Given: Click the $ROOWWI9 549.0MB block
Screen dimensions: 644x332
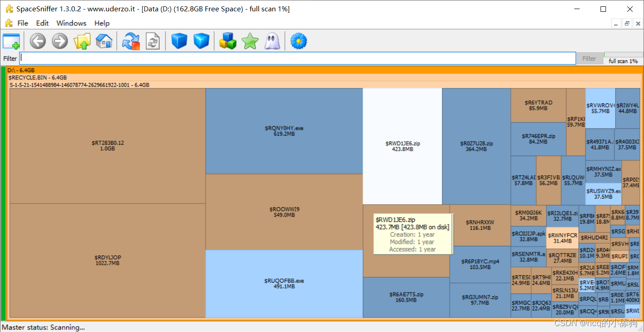Looking at the screenshot, I should pos(284,212).
